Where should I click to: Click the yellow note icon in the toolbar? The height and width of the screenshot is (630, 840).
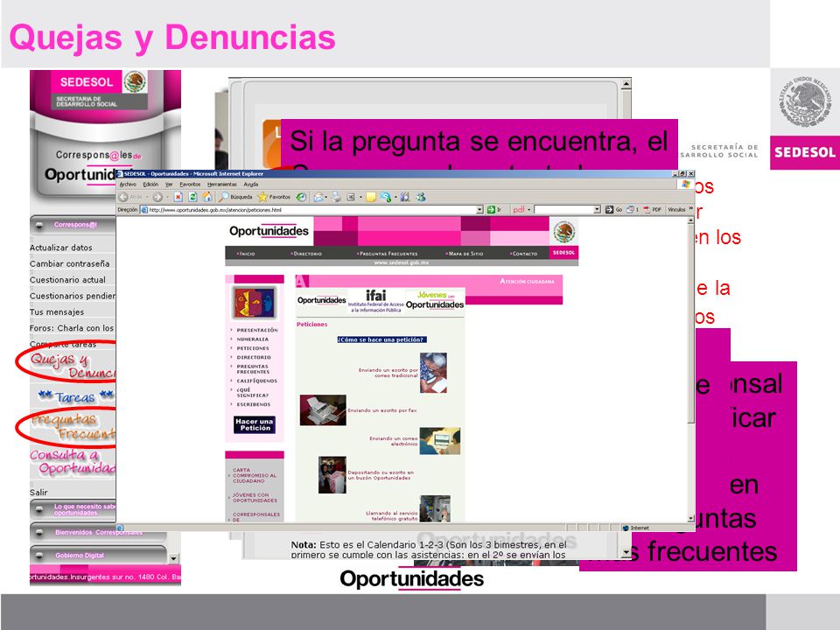click(x=371, y=197)
